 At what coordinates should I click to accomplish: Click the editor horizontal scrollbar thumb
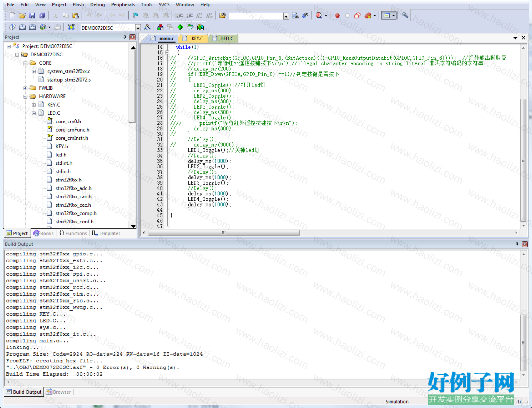[x=224, y=233]
